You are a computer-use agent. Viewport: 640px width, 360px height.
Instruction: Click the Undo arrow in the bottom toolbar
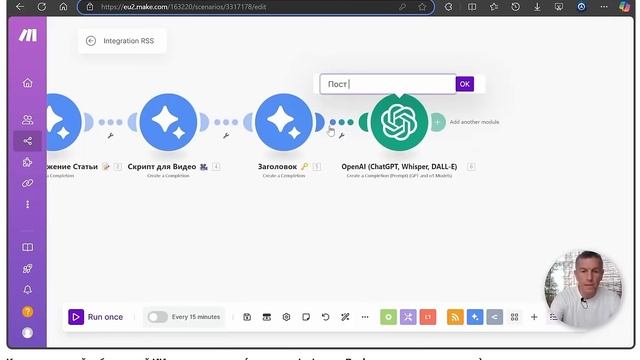pos(325,317)
